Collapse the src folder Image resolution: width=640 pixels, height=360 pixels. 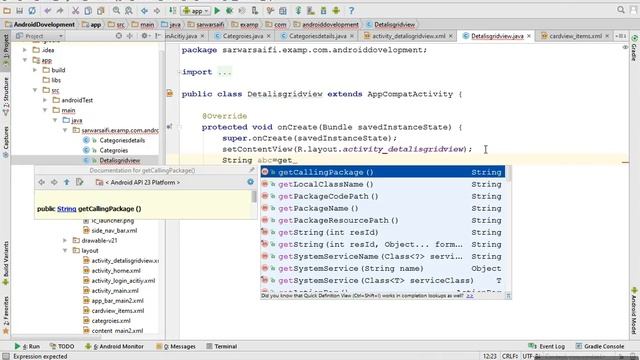point(35,90)
